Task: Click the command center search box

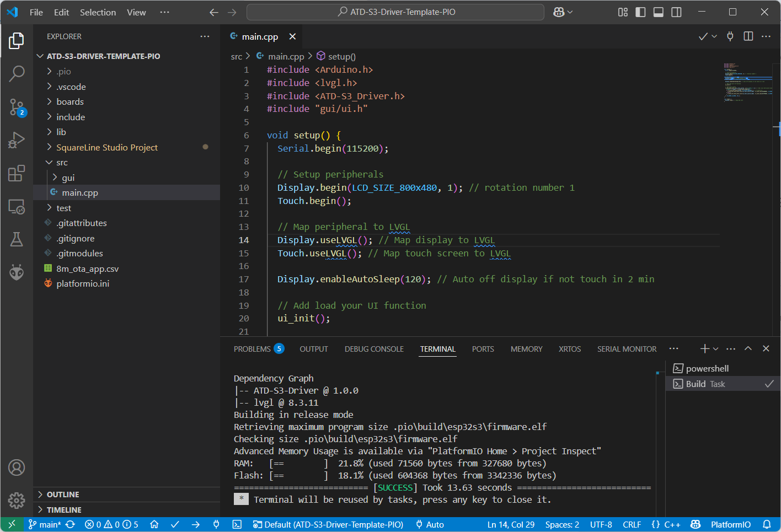Action: point(395,12)
